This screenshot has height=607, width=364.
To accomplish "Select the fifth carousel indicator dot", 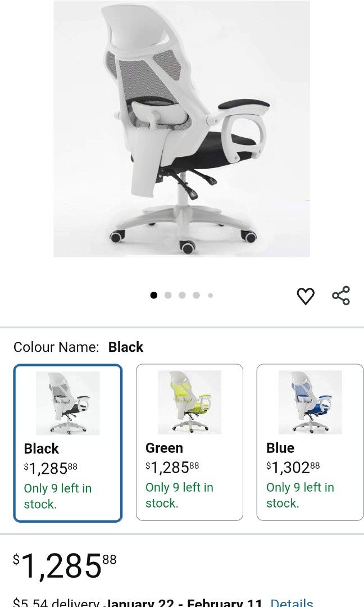I will 210,295.
